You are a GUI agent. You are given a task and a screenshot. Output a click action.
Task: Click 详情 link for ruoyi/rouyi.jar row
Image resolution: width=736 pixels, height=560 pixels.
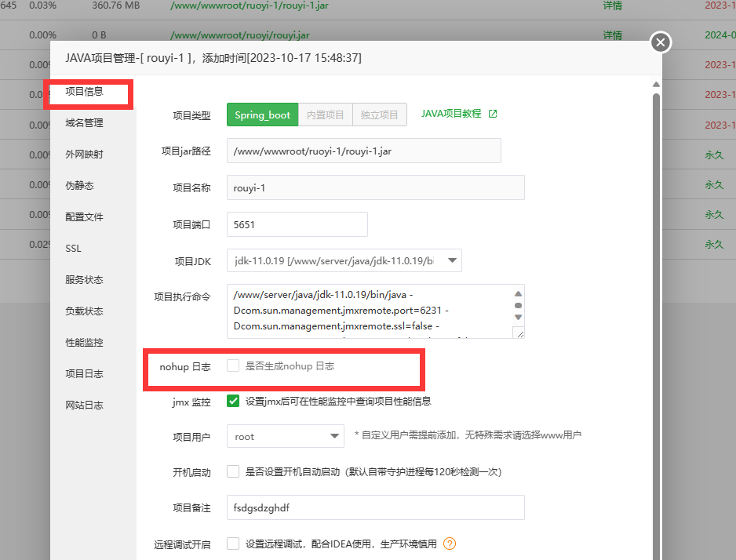click(x=613, y=35)
